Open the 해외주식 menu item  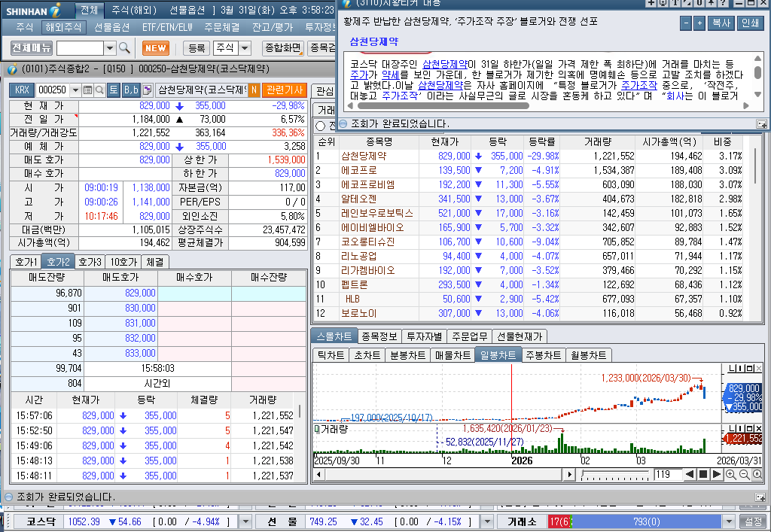63,27
